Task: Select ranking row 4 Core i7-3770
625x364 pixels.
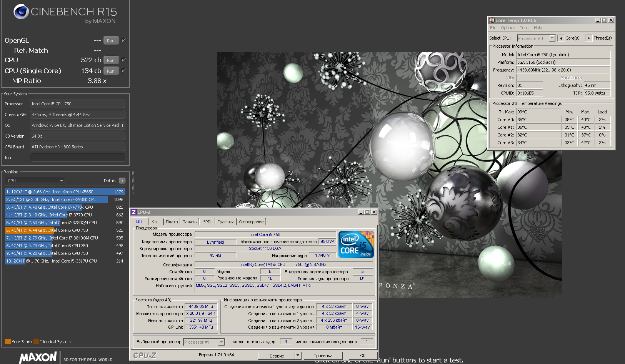Action: pyautogui.click(x=65, y=215)
